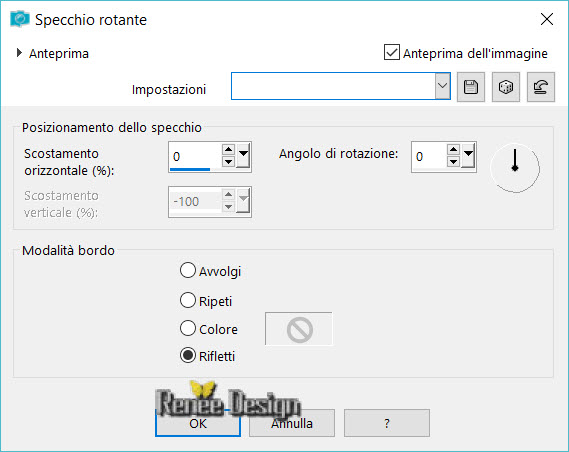Randomize parameters with the dice icon
Image resolution: width=569 pixels, height=452 pixels.
tap(506, 87)
